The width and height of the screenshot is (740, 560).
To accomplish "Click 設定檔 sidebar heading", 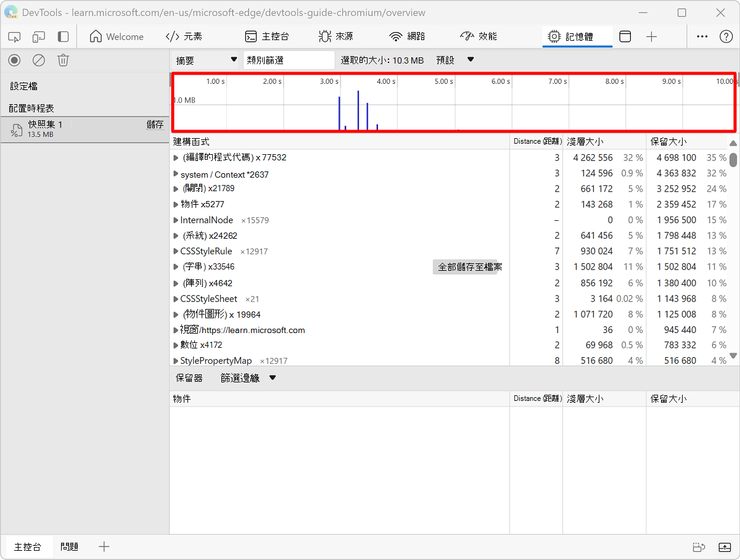I will (23, 86).
